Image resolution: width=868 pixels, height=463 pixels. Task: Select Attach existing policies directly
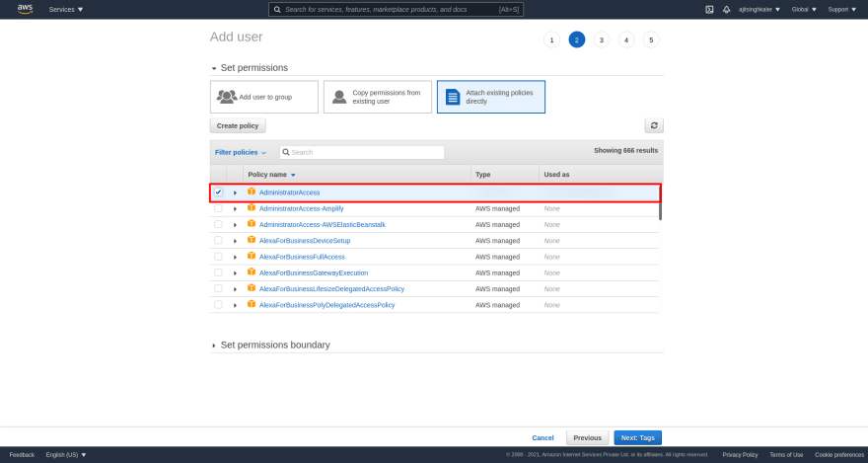(x=491, y=97)
